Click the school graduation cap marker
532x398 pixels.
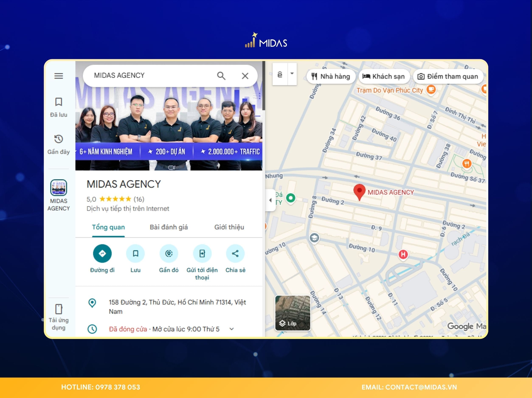(314, 238)
